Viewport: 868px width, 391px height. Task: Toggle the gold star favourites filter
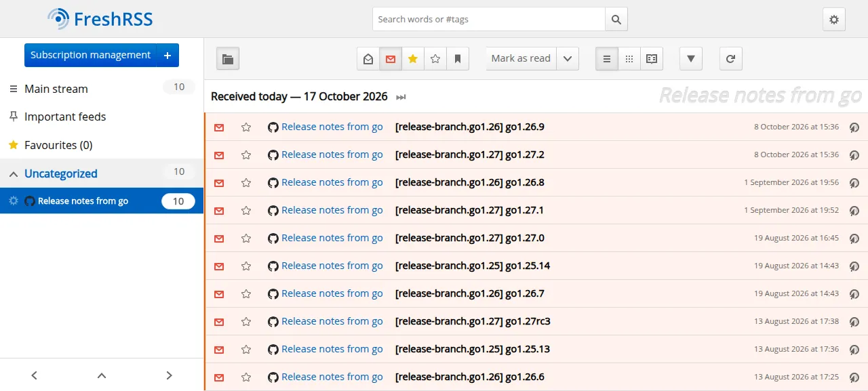coord(412,59)
